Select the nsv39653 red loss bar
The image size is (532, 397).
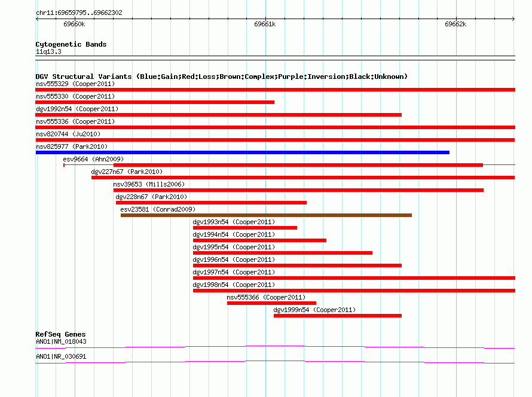[x=298, y=190]
